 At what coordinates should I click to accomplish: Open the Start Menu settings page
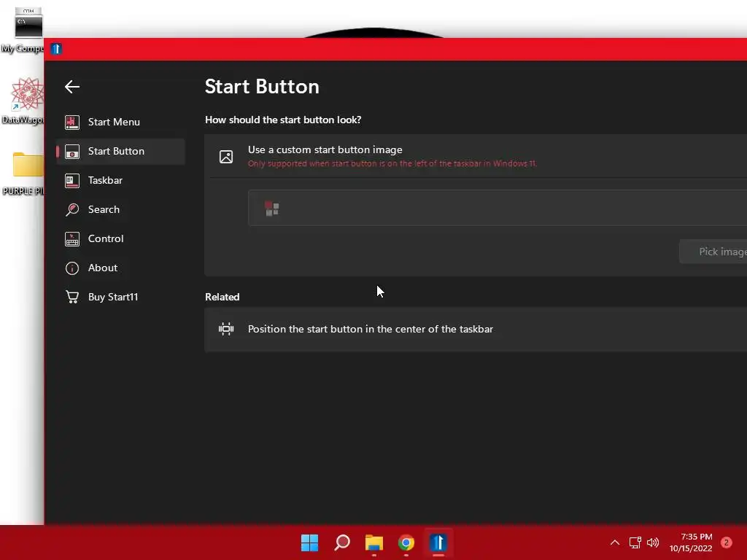(x=120, y=122)
